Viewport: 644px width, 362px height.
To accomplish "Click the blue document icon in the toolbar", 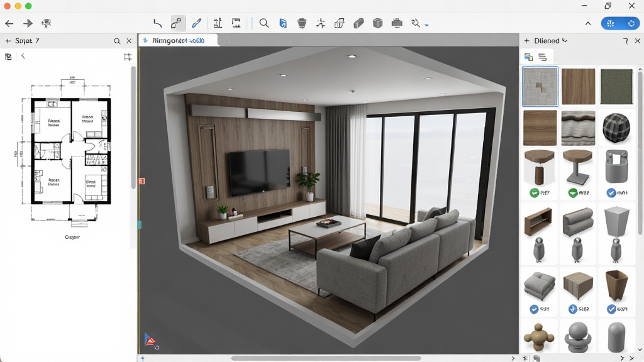I will pyautogui.click(x=283, y=23).
